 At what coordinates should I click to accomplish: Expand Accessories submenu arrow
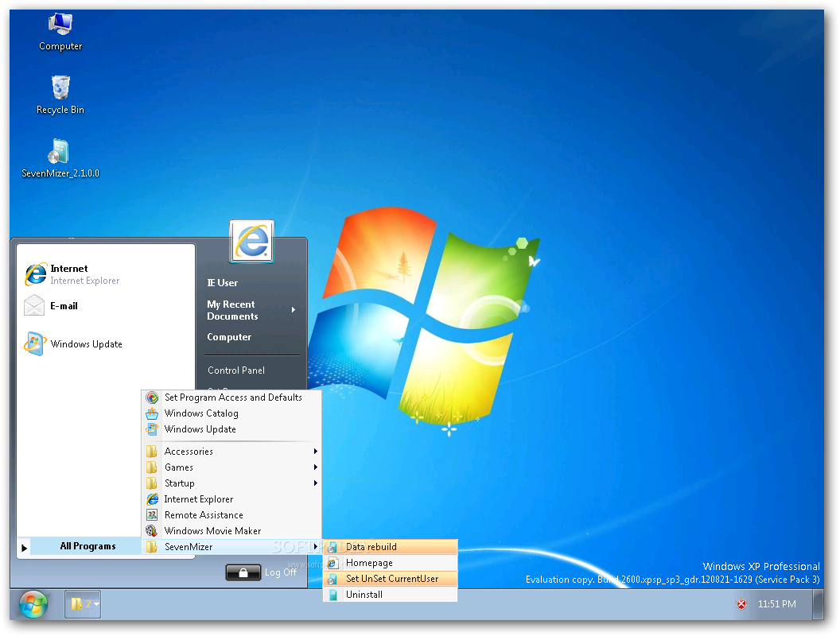(316, 452)
